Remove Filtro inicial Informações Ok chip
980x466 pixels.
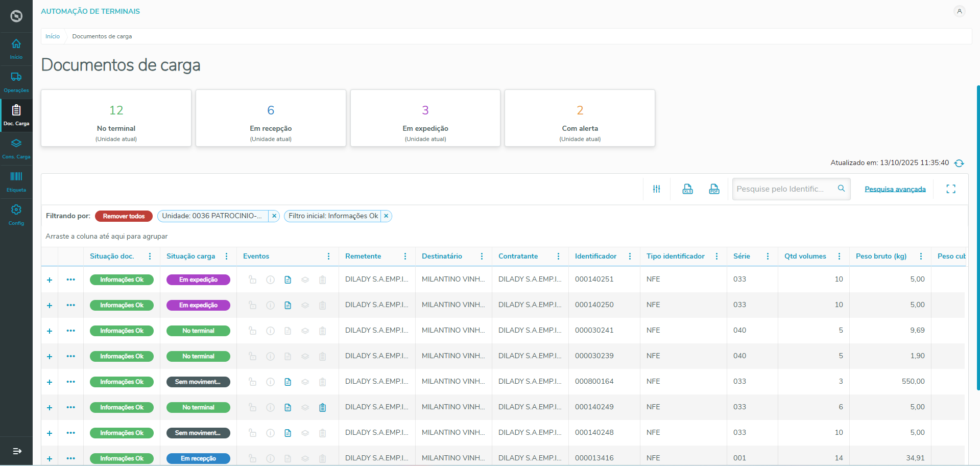pos(386,216)
